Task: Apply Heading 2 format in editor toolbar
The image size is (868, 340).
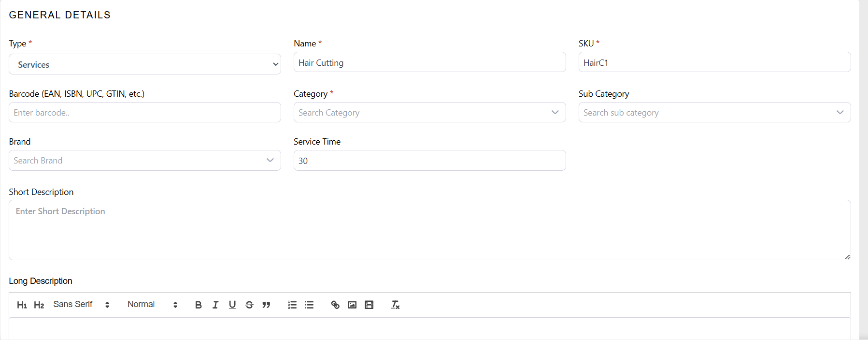Action: (x=39, y=305)
